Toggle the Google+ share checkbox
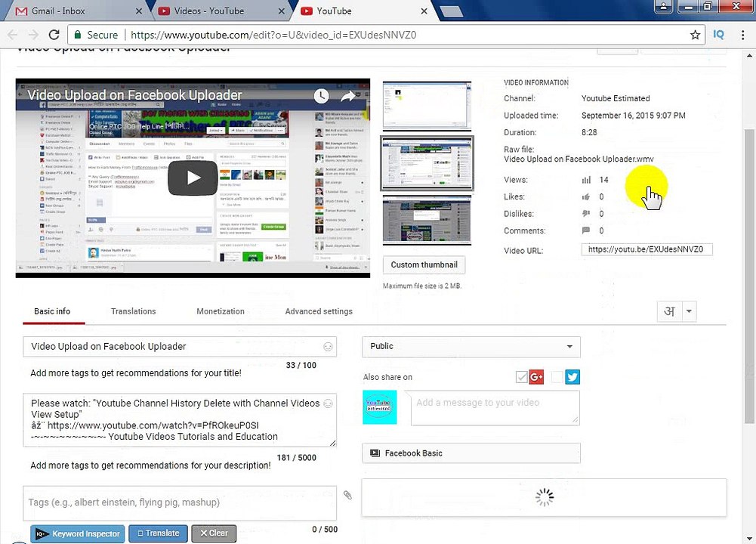Image resolution: width=756 pixels, height=544 pixels. [x=521, y=377]
